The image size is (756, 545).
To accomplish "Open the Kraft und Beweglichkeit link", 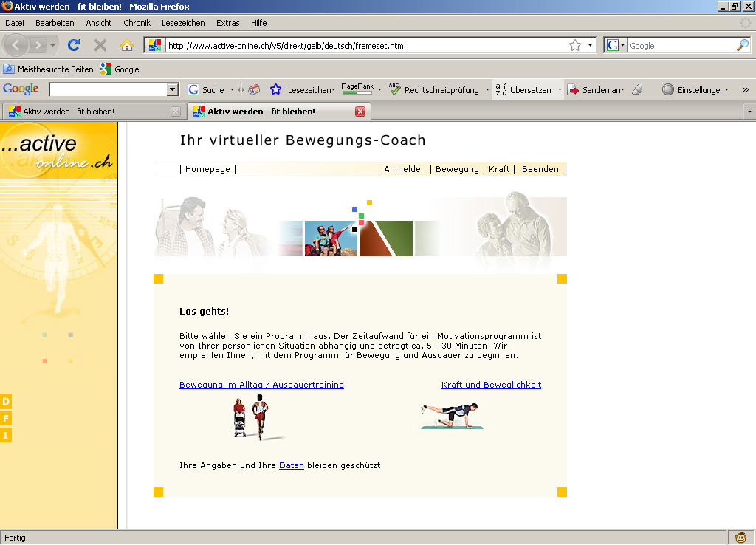I will (491, 385).
